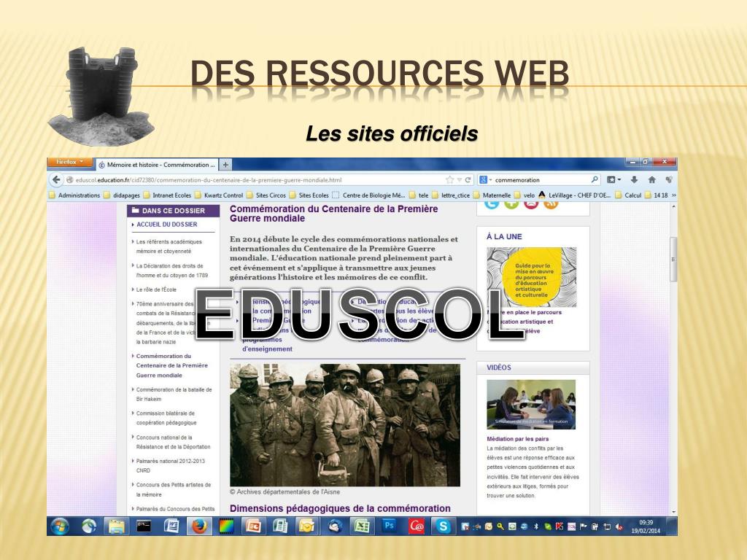Click the DANS CE DOSSIER header
747x560 pixels.
point(173,211)
